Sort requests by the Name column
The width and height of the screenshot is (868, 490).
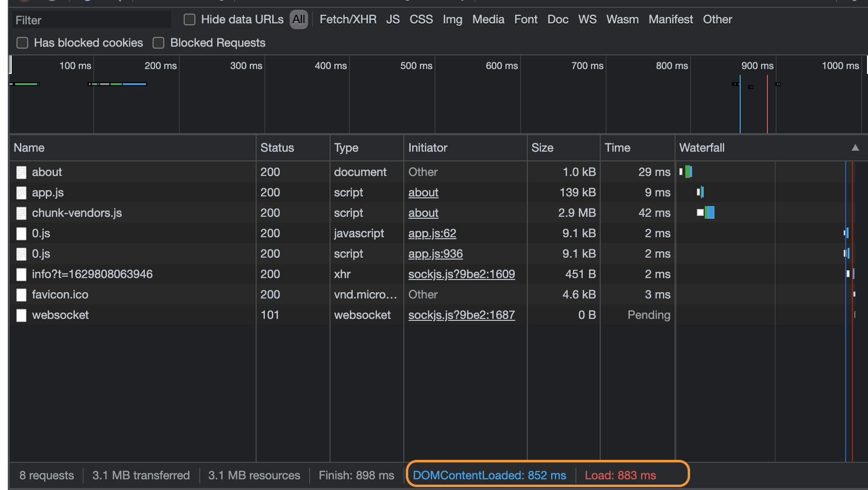(x=133, y=148)
